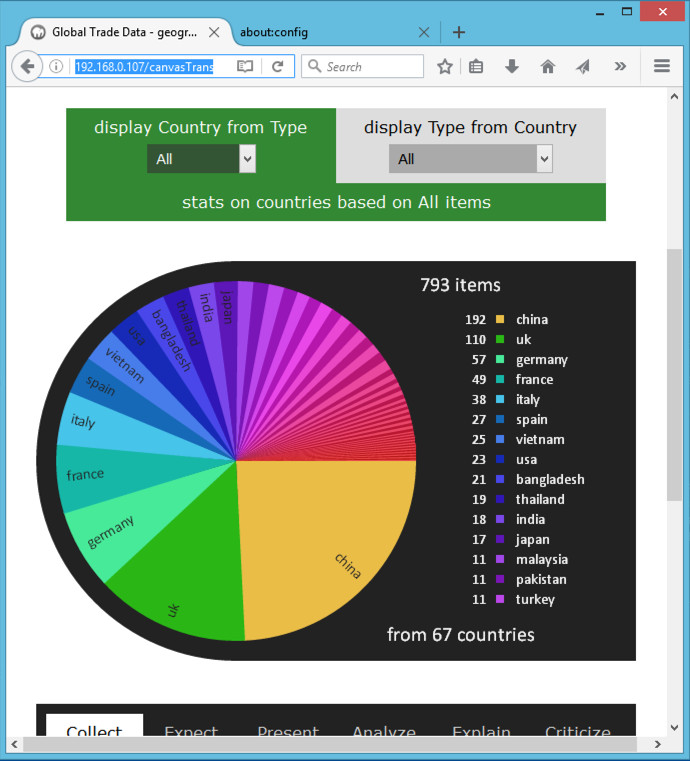Click 'from 67 countries' text

pyautogui.click(x=460, y=635)
